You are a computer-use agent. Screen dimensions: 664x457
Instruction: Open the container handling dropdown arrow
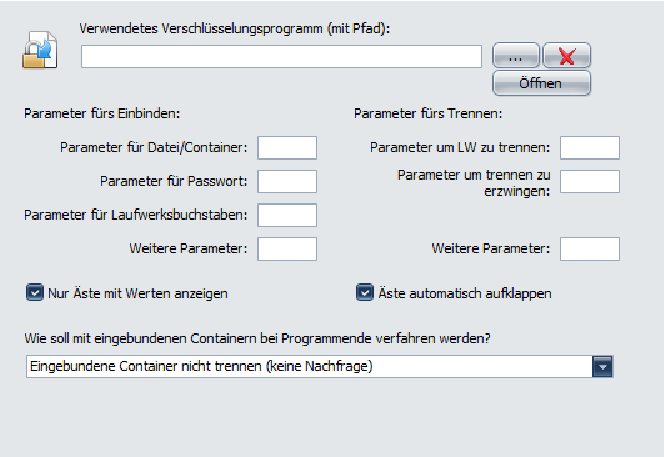[602, 367]
